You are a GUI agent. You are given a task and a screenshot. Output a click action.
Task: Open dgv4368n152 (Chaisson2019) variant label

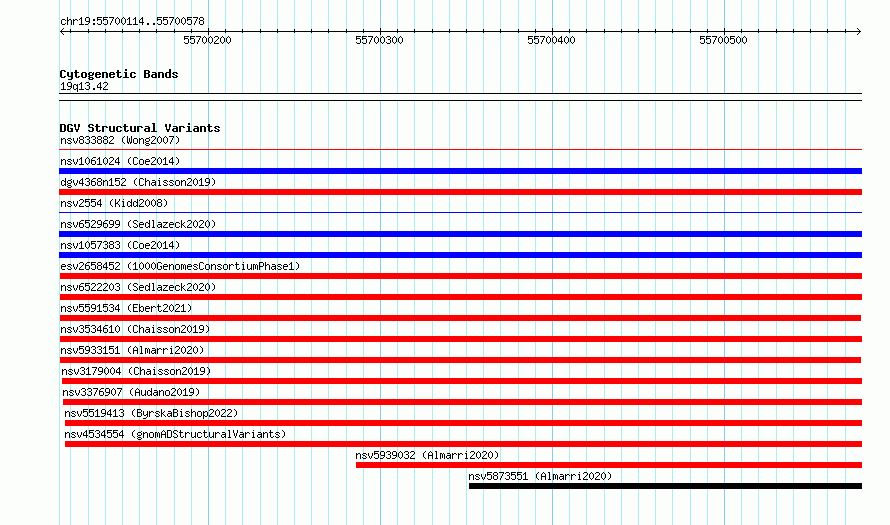pyautogui.click(x=138, y=182)
